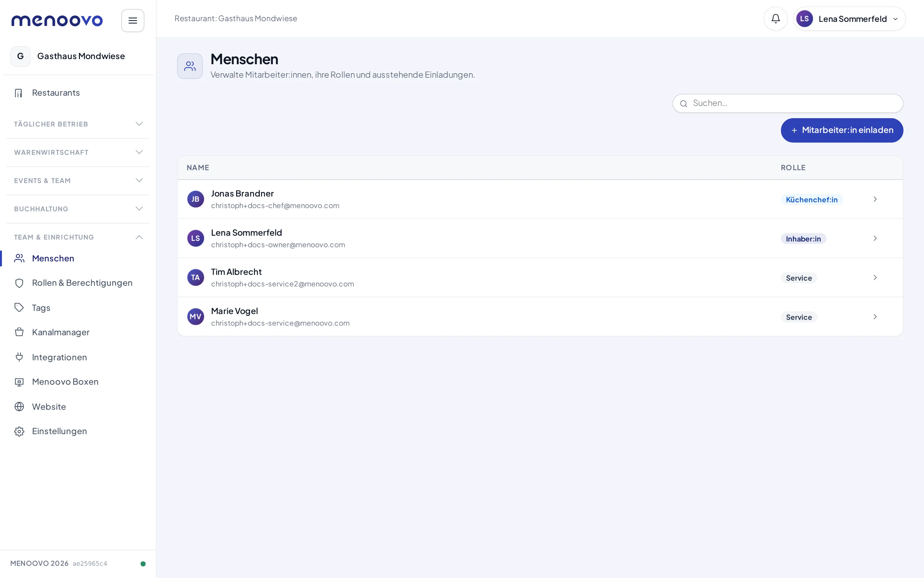
Task: Click the JB avatar for Jonas Brandner
Action: [195, 199]
